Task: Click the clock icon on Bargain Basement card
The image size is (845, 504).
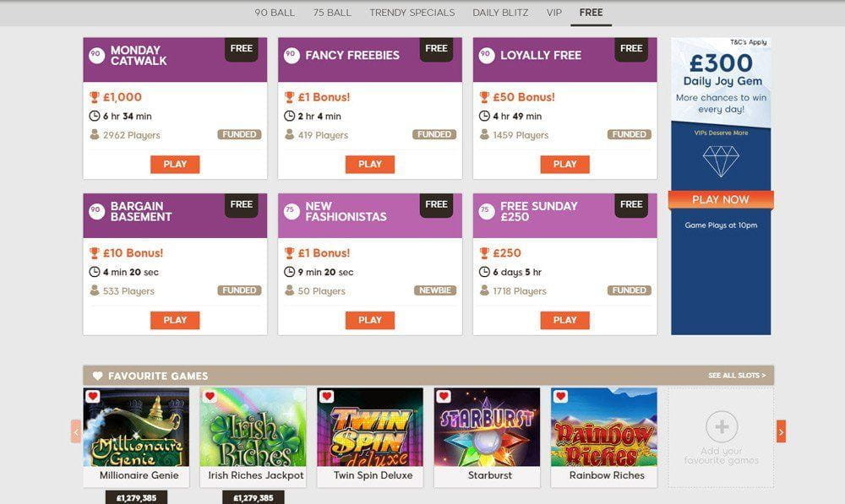Action: 94,271
